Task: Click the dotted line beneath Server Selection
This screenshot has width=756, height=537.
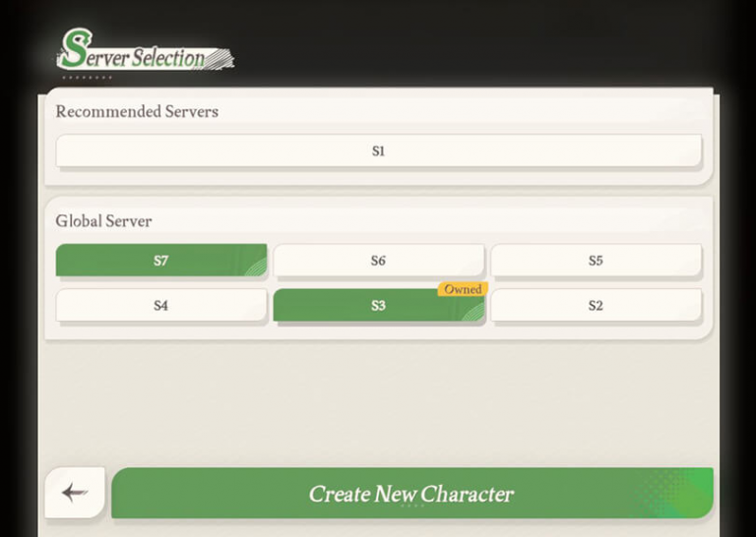Action: (87, 77)
